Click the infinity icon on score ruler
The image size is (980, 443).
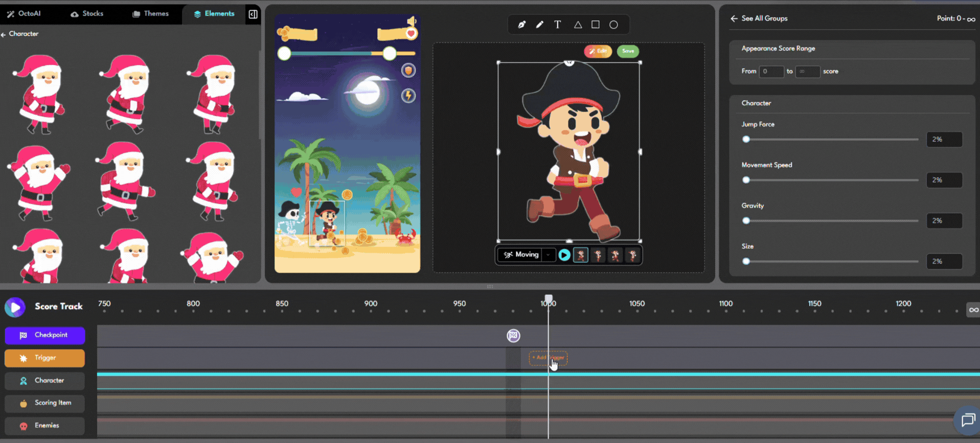click(x=973, y=309)
